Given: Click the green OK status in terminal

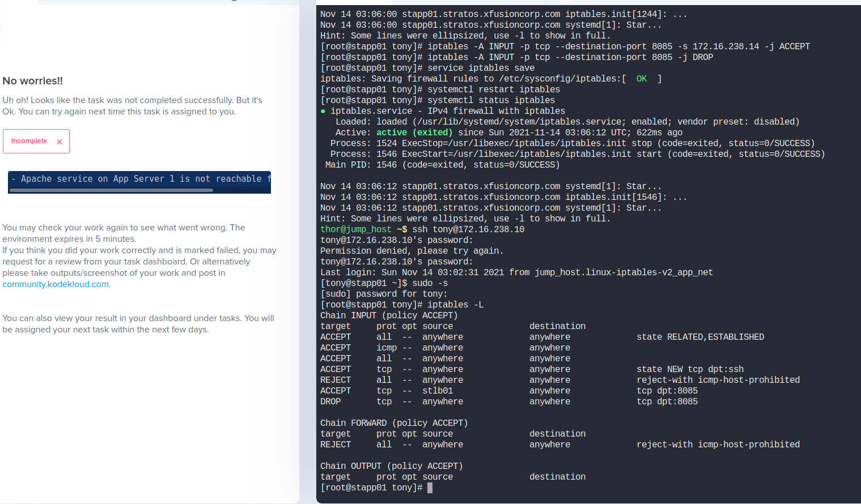Looking at the screenshot, I should click(x=642, y=79).
